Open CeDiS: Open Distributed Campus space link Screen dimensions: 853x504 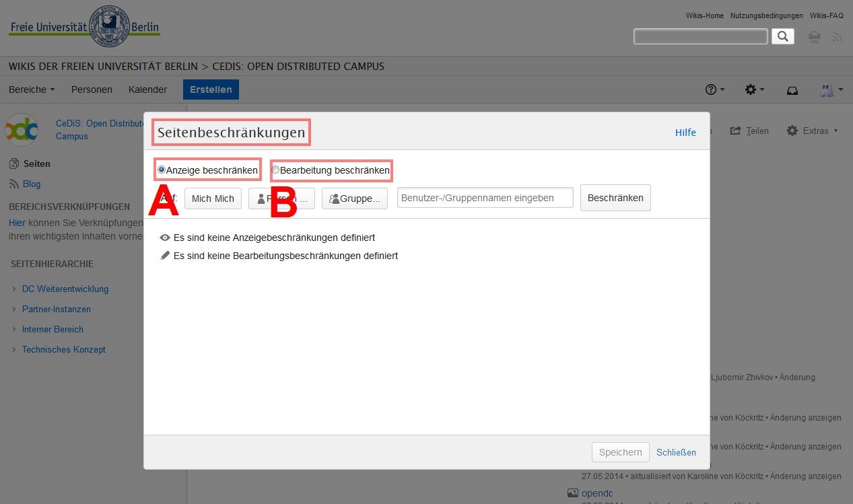click(100, 130)
